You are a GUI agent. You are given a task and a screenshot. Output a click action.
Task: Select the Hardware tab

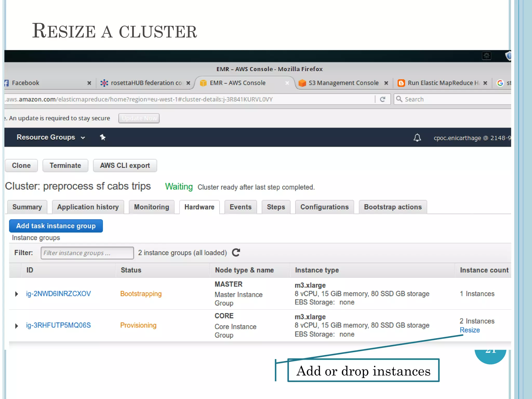[199, 207]
